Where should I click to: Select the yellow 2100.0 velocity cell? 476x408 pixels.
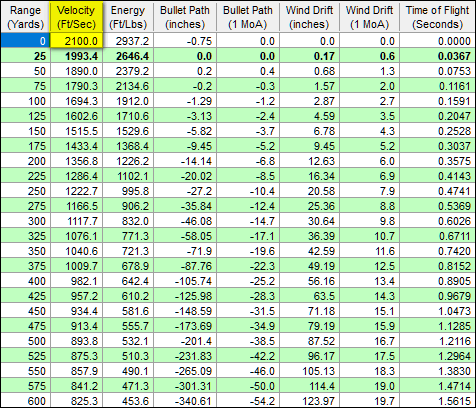click(x=76, y=41)
